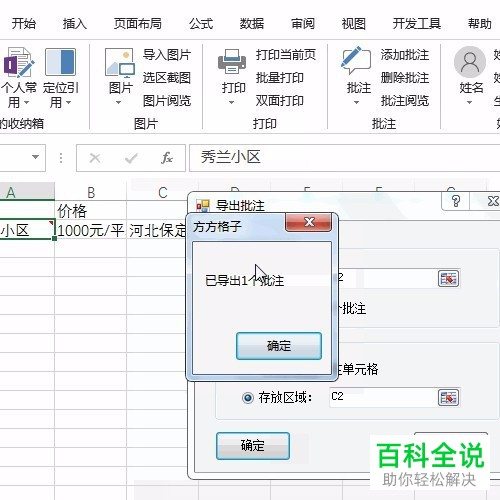This screenshot has height=500, width=500.
Task: Click 导入图片 in the ribbon
Action: pos(167,55)
